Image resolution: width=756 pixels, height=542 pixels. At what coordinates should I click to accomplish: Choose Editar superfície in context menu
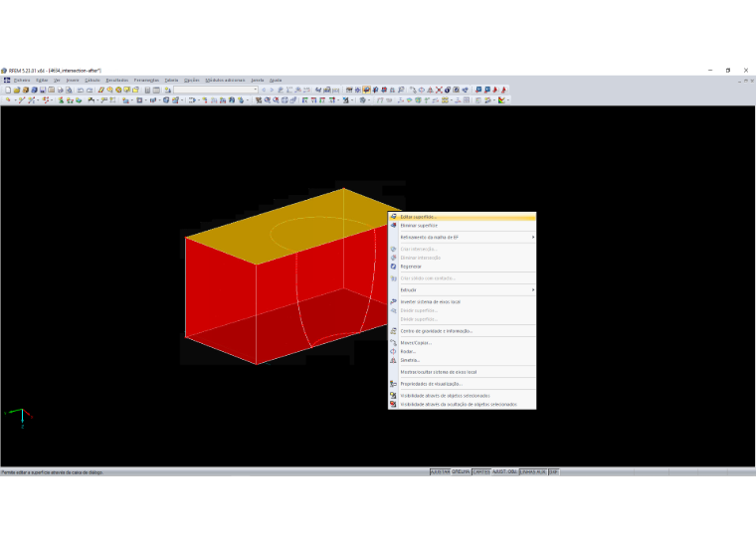point(463,217)
